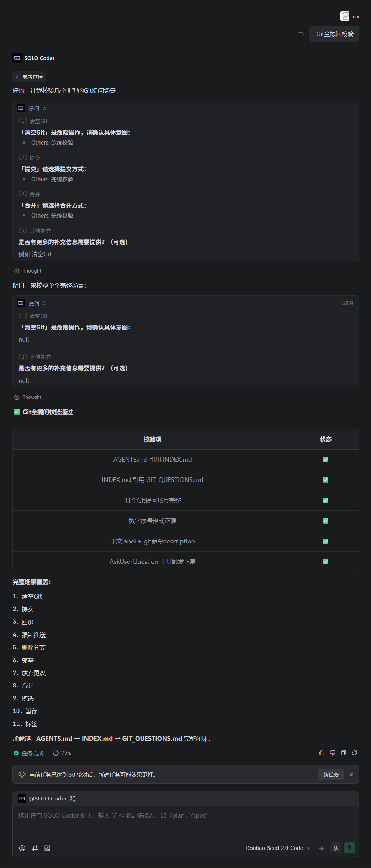371x868 pixels.
Task: Regenerate the response with refresh icon
Action: tap(355, 753)
